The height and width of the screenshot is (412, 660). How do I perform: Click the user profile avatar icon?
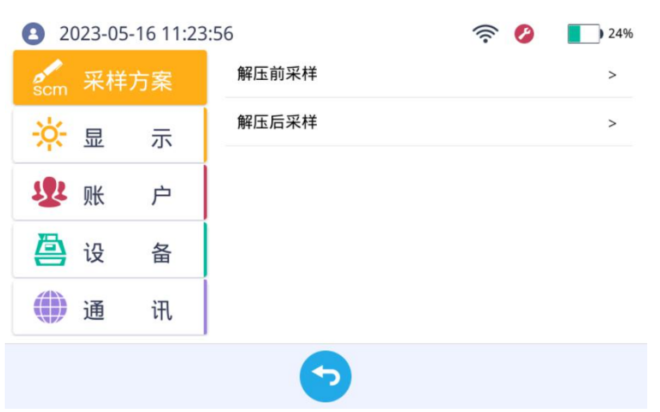pyautogui.click(x=33, y=34)
